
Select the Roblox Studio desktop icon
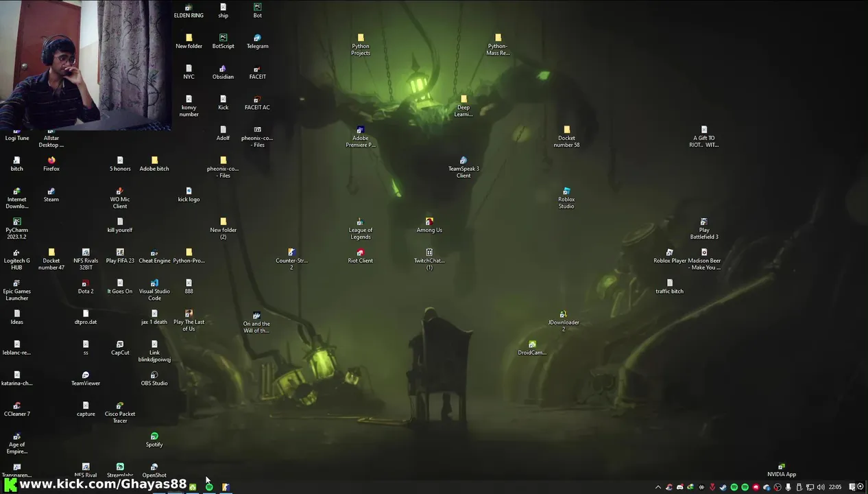click(566, 198)
